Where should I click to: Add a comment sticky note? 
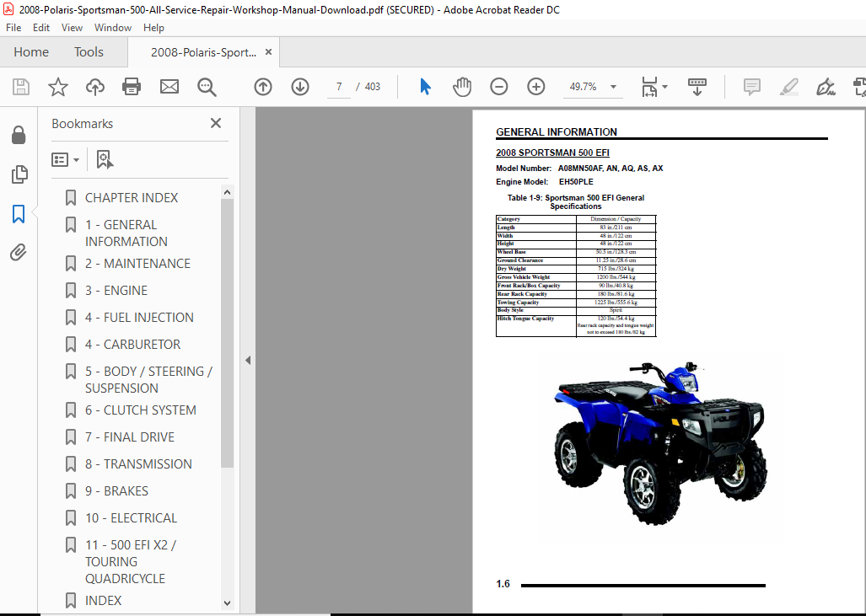pos(751,87)
